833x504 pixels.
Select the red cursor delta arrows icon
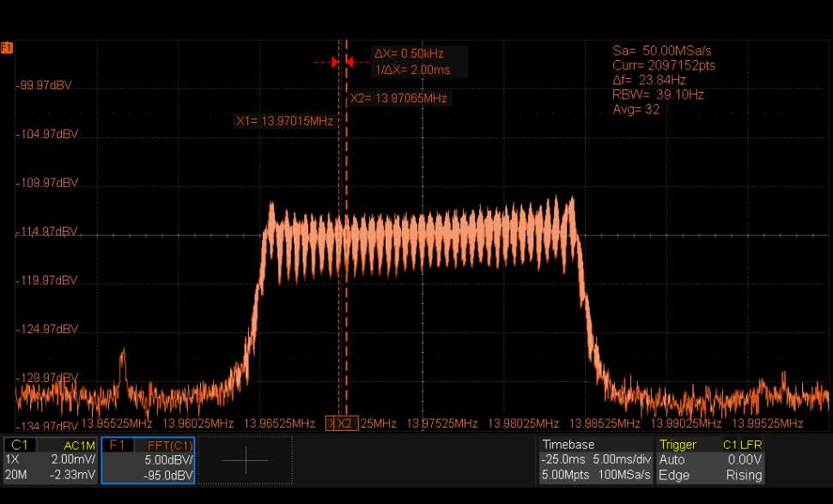coord(342,62)
